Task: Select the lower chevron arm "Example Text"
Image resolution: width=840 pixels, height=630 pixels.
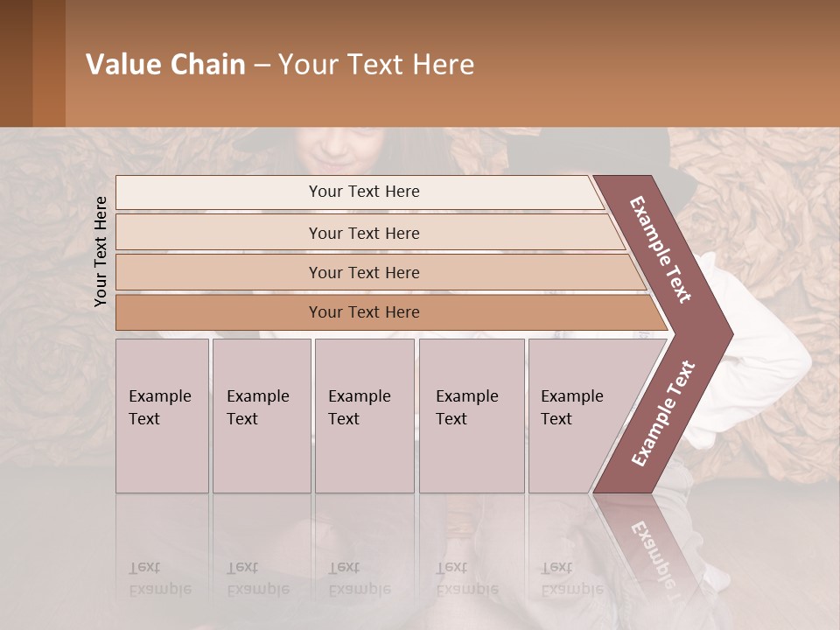Action: point(664,414)
